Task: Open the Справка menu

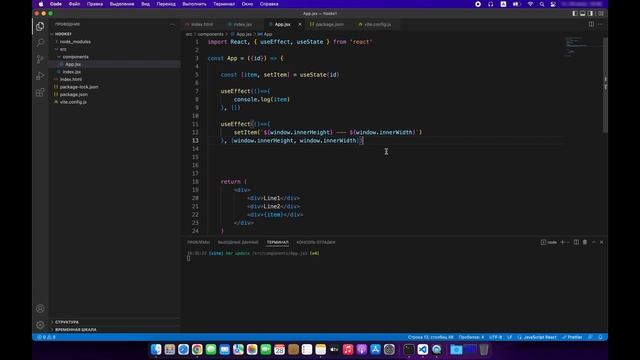Action: (269, 4)
